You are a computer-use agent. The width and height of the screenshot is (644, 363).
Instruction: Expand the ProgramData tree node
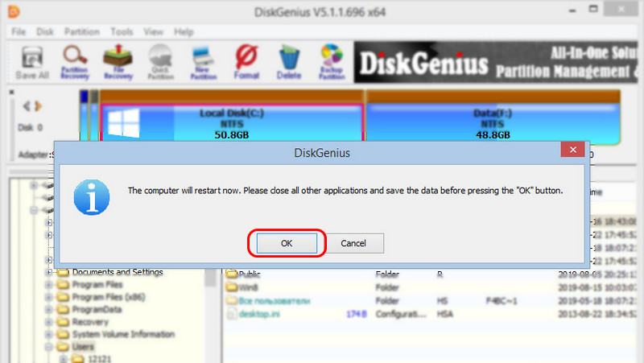(x=49, y=309)
